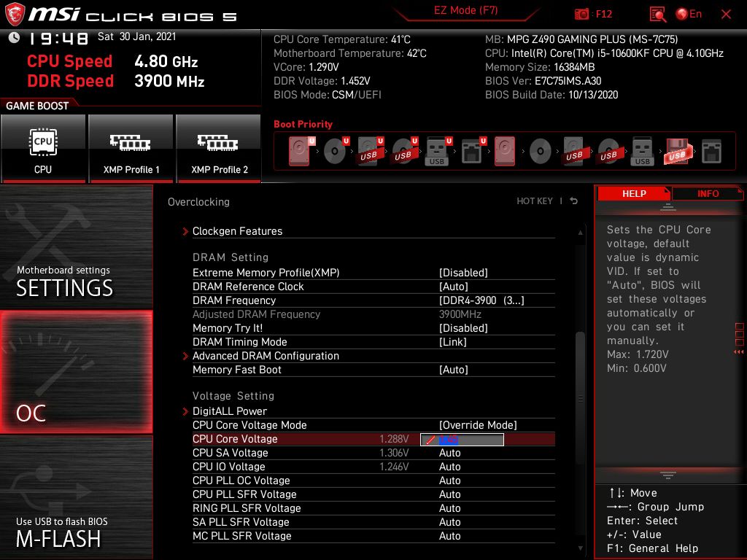
Task: Click the settings list scrollbar up arrow
Action: pyautogui.click(x=580, y=233)
